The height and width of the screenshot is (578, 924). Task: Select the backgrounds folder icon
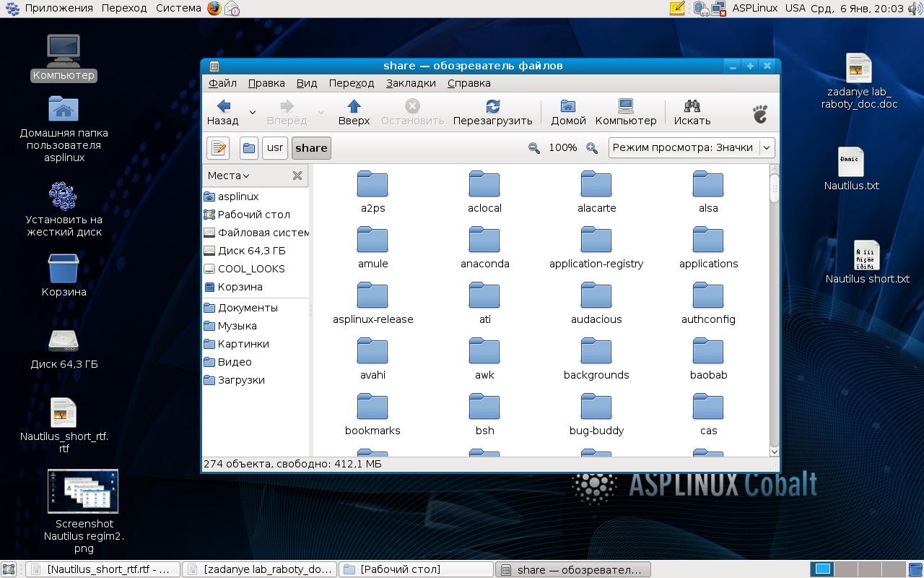tap(596, 351)
